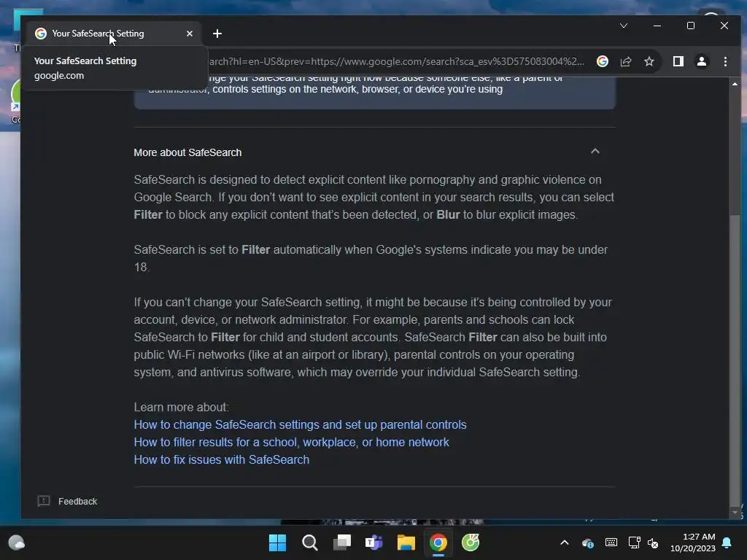Click the Google icon in address bar
Screen dimensions: 747x560
click(602, 61)
